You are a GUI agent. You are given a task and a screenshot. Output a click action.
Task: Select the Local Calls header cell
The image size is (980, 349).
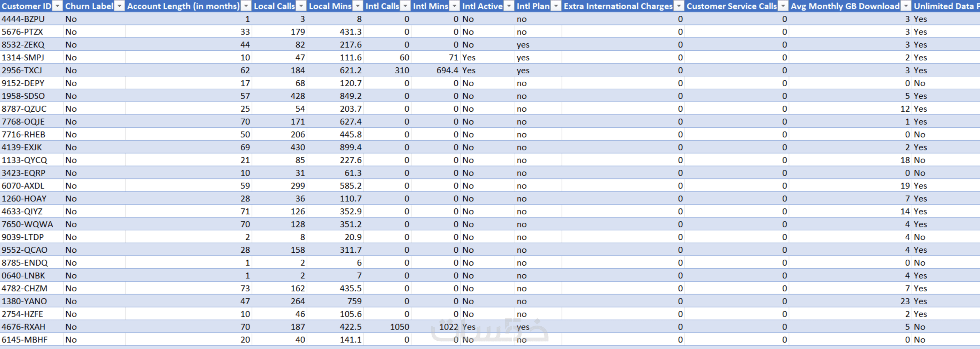pos(279,6)
